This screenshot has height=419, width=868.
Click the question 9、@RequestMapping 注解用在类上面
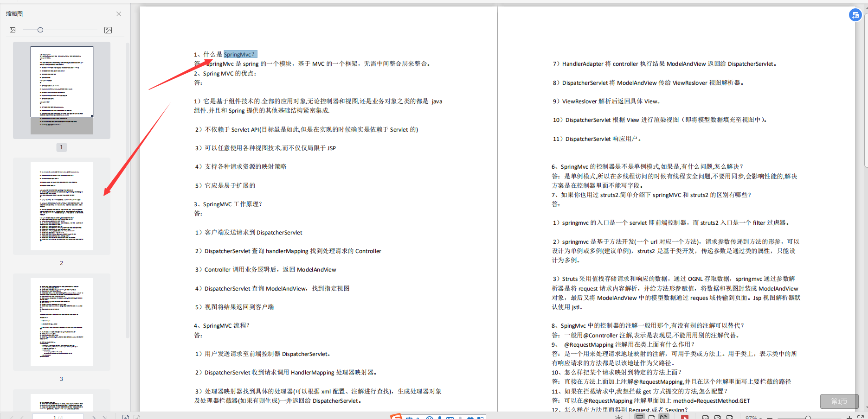point(623,344)
